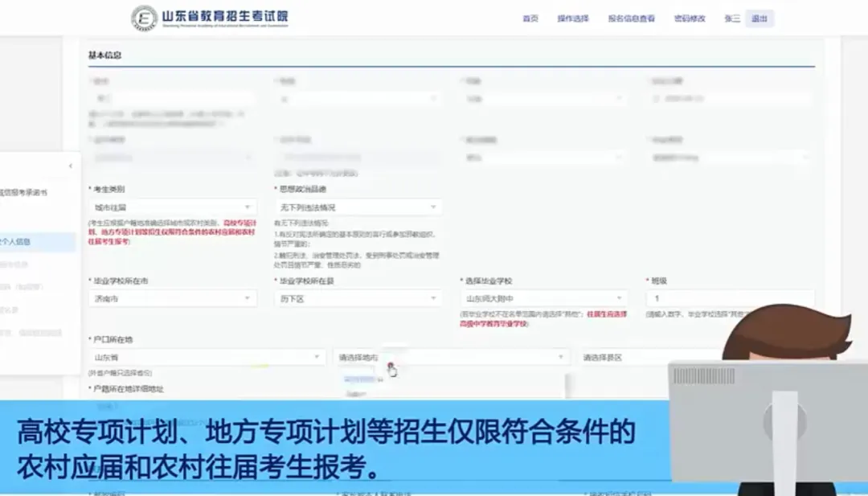Click the 户籍所在地详细地址 field label
This screenshot has width=868, height=496.
[129, 388]
